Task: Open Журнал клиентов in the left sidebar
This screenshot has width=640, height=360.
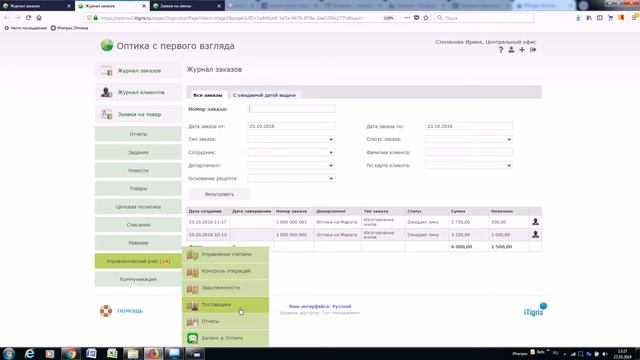Action: pyautogui.click(x=138, y=92)
